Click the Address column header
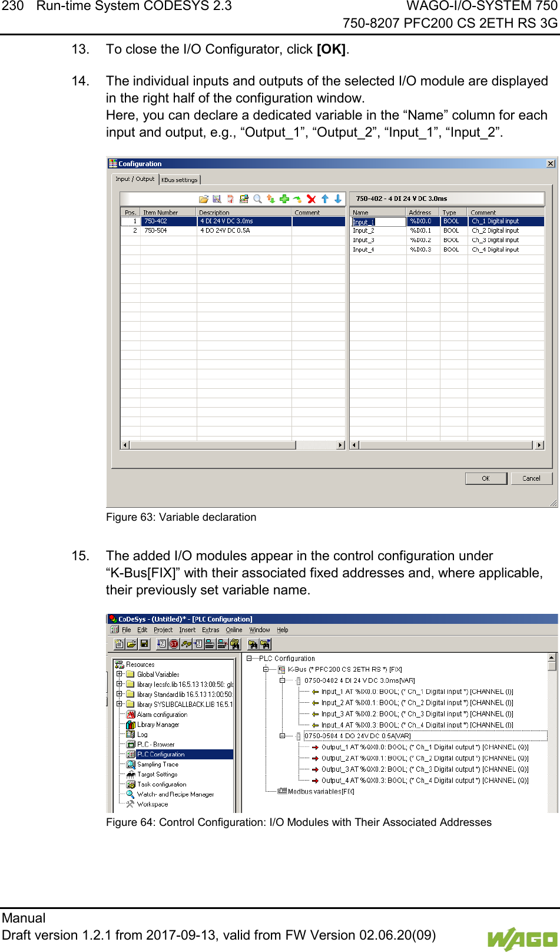The width and height of the screenshot is (560, 952). coord(423,212)
